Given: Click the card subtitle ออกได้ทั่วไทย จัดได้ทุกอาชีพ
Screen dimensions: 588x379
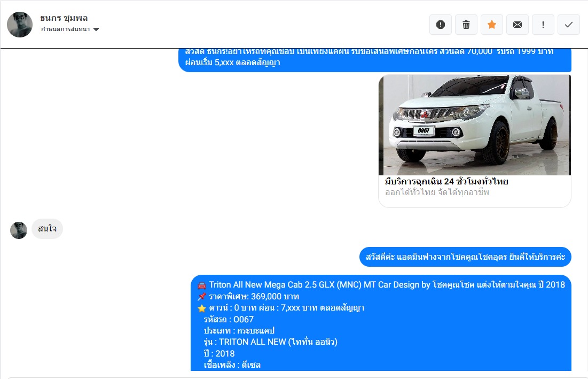Looking at the screenshot, I should (437, 192).
